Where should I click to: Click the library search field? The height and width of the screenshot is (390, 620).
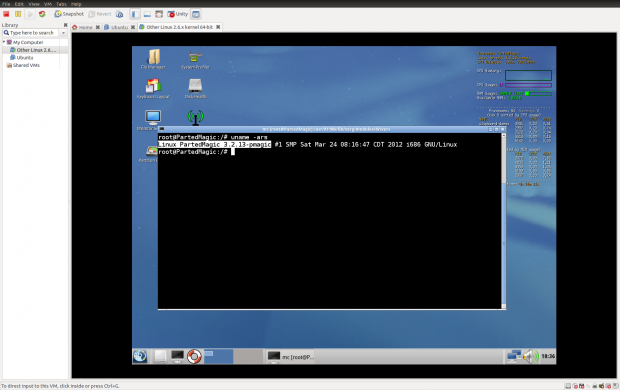click(x=31, y=33)
